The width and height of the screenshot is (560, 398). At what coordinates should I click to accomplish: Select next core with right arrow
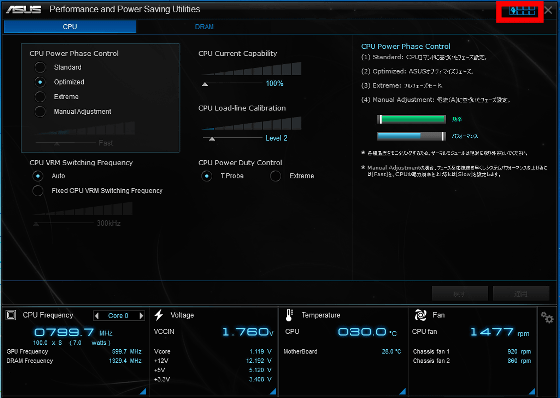point(141,315)
